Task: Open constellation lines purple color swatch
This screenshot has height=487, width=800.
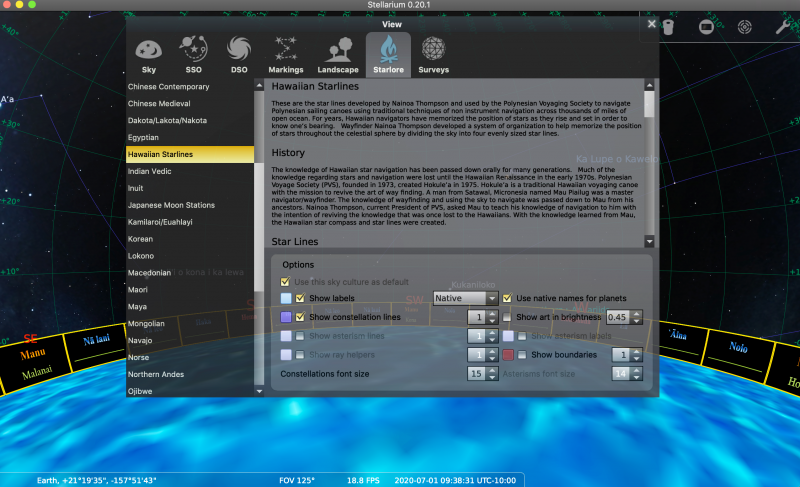Action: point(286,317)
